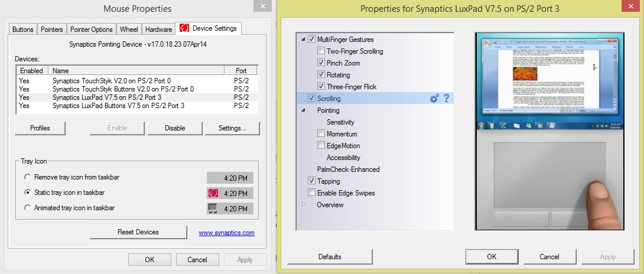
Task: Switch to the Buttons tab
Action: 23,29
